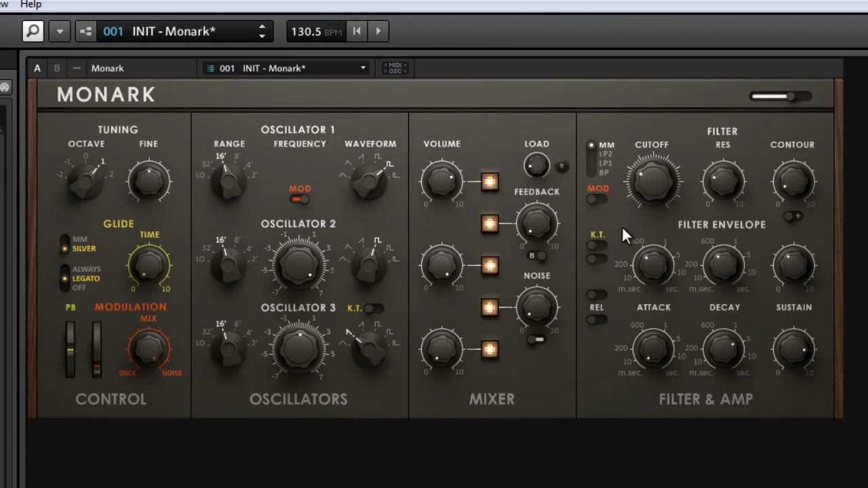Click the mixer Load knob
Image resolution: width=868 pixels, height=488 pixels.
pos(537,165)
